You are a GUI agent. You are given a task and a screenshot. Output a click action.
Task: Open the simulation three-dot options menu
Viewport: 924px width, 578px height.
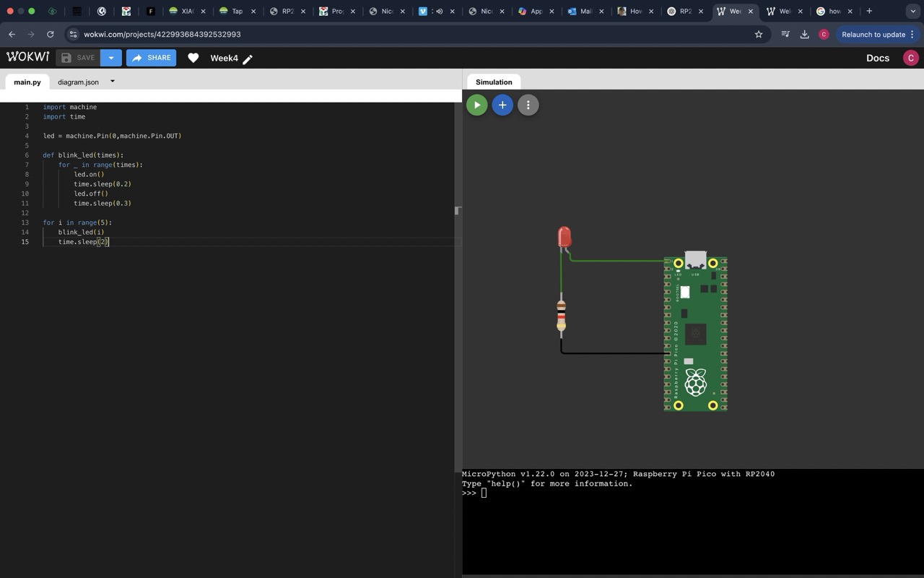(x=528, y=105)
